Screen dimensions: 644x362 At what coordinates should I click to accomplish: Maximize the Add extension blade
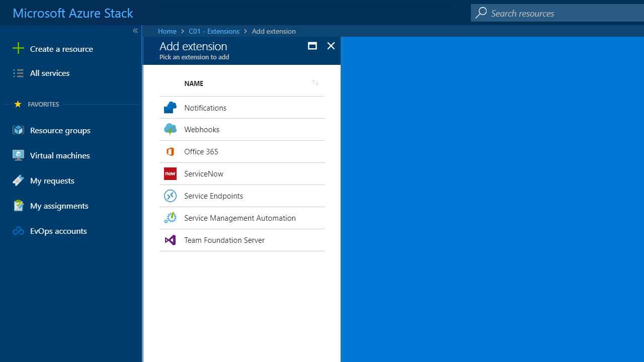312,46
